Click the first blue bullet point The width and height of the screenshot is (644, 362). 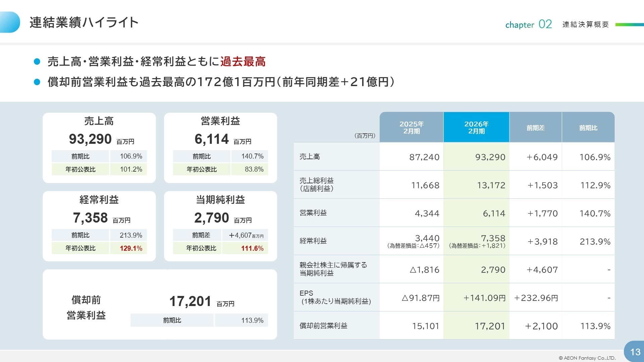click(x=37, y=62)
